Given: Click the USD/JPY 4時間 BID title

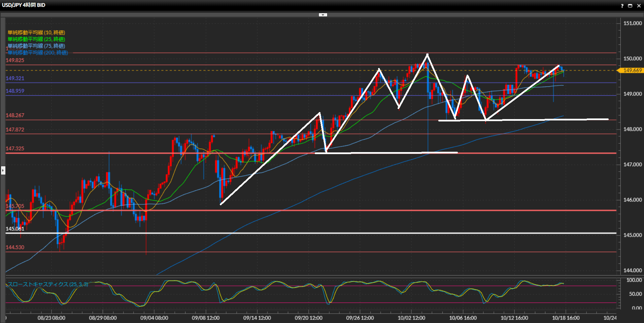Looking at the screenshot, I should [x=24, y=5].
